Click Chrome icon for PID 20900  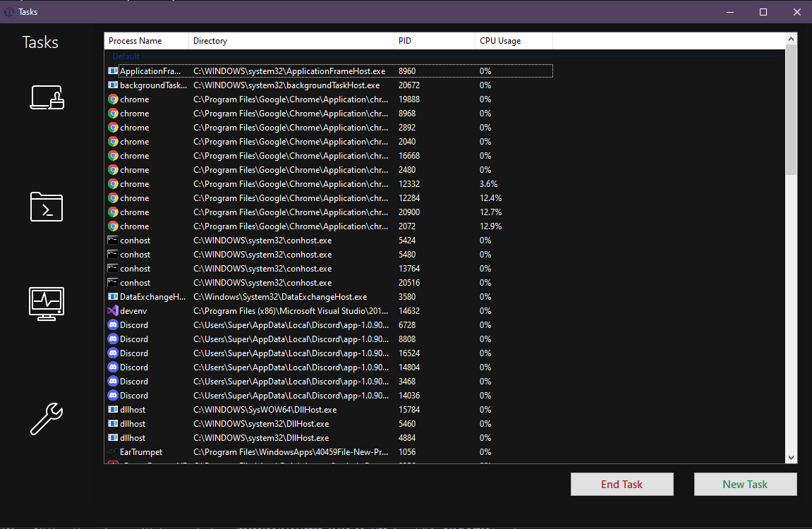click(113, 212)
